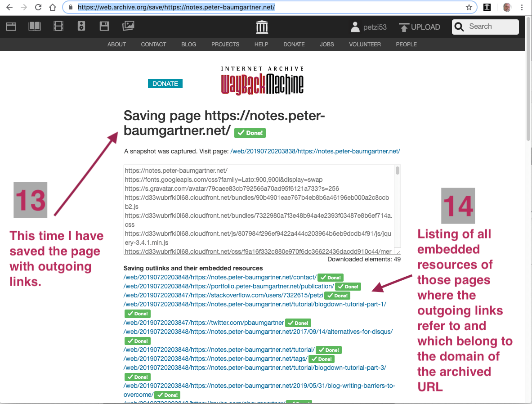This screenshot has height=404, width=532.
Task: Select PROJECTS in the navigation bar
Action: pos(225,45)
